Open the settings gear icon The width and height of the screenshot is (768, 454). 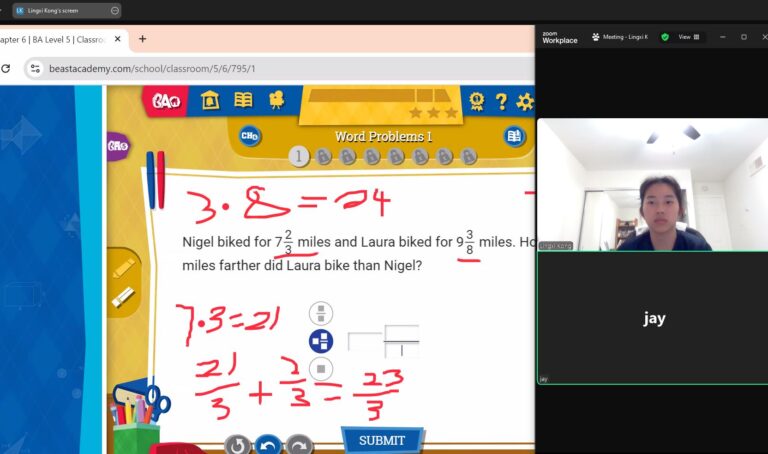525,101
